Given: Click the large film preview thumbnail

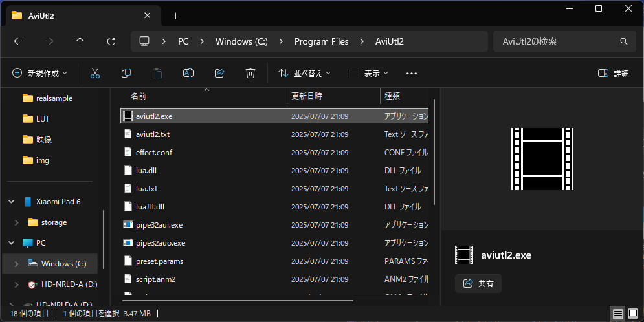Looking at the screenshot, I should [542, 159].
